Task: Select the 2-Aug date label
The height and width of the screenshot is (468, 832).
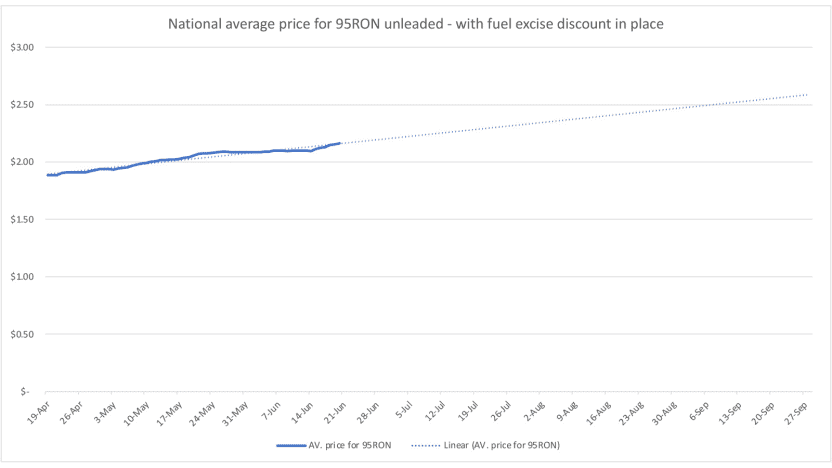Action: 534,412
